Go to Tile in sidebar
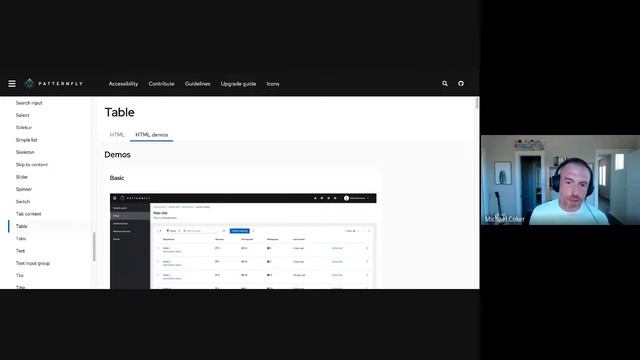 [x=20, y=276]
